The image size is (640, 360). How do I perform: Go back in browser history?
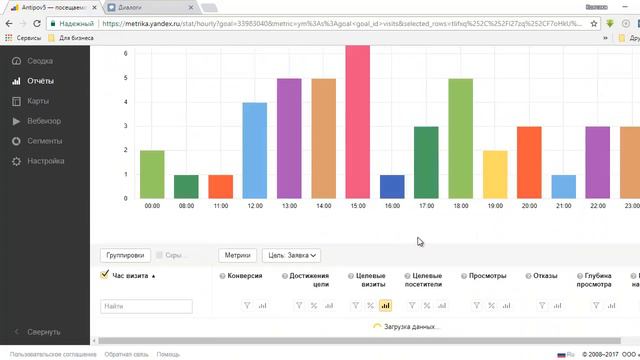click(9, 24)
